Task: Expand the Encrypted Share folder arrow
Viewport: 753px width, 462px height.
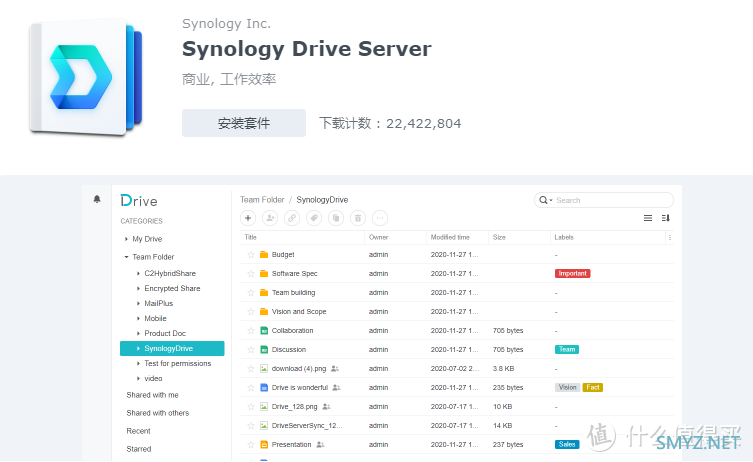Action: click(x=138, y=288)
